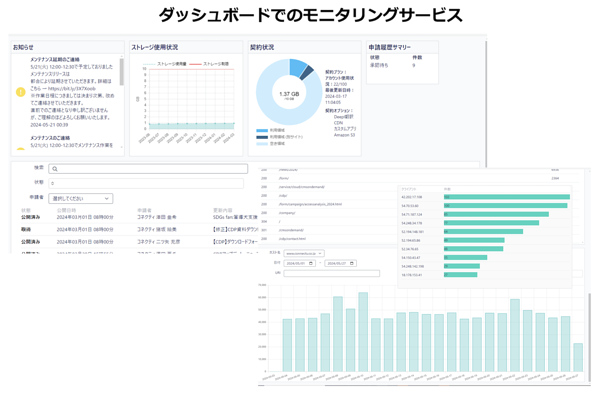Screen dimensions: 600x394
Task: Click the 公開日時 column header
Action: (x=67, y=210)
